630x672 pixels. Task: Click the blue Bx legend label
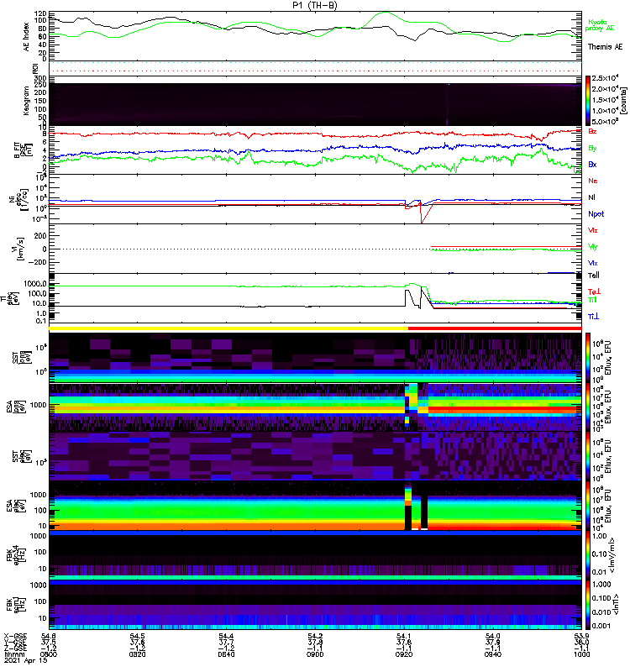coord(592,164)
